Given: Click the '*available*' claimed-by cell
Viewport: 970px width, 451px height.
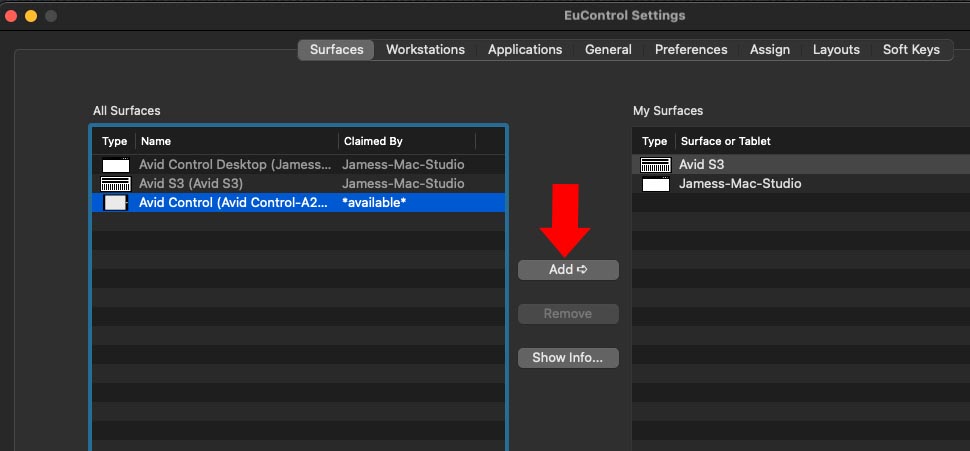Looking at the screenshot, I should coord(374,202).
